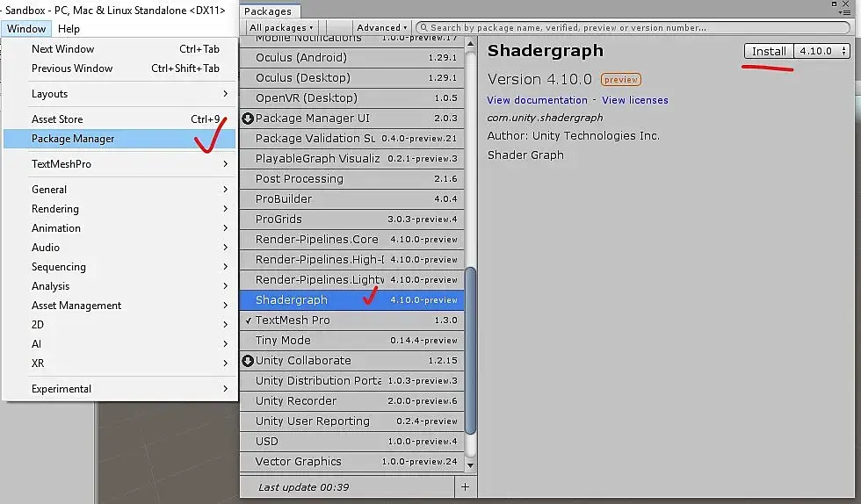Click the magnifier icon in the package search field

(x=423, y=27)
